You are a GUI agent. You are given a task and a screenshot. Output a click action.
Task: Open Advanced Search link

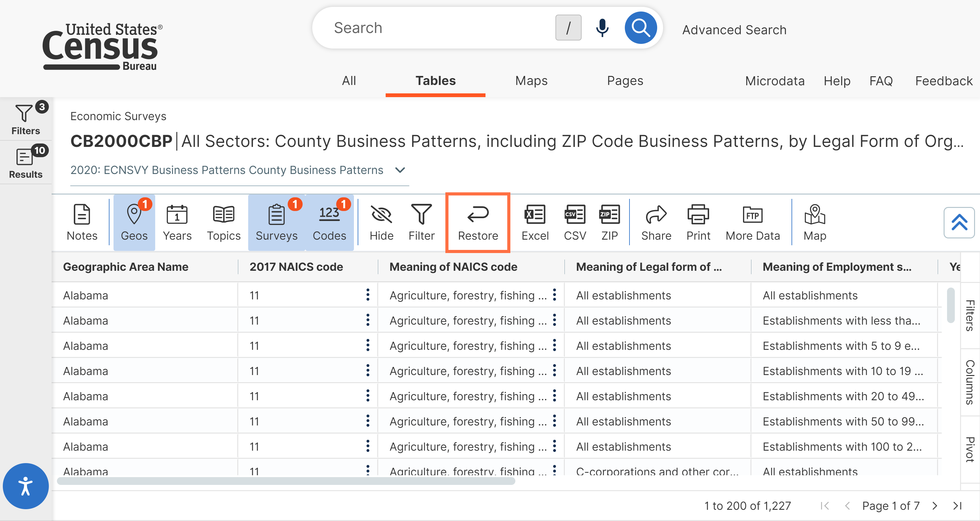(x=734, y=30)
